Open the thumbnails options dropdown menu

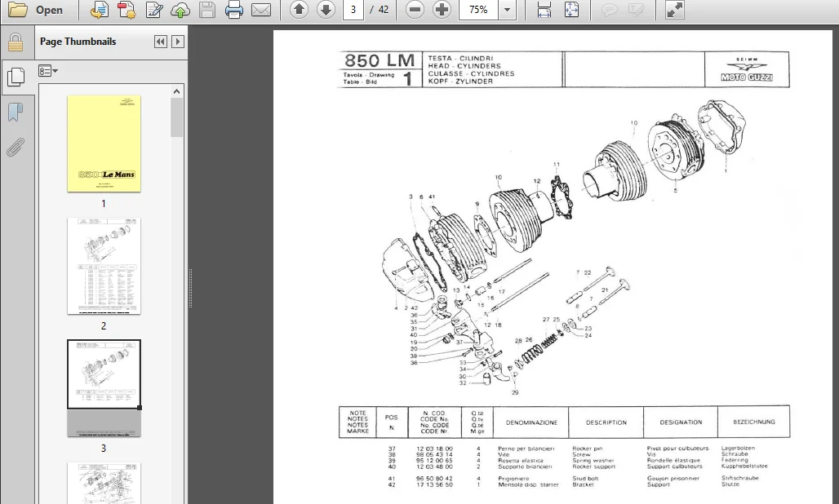point(47,71)
